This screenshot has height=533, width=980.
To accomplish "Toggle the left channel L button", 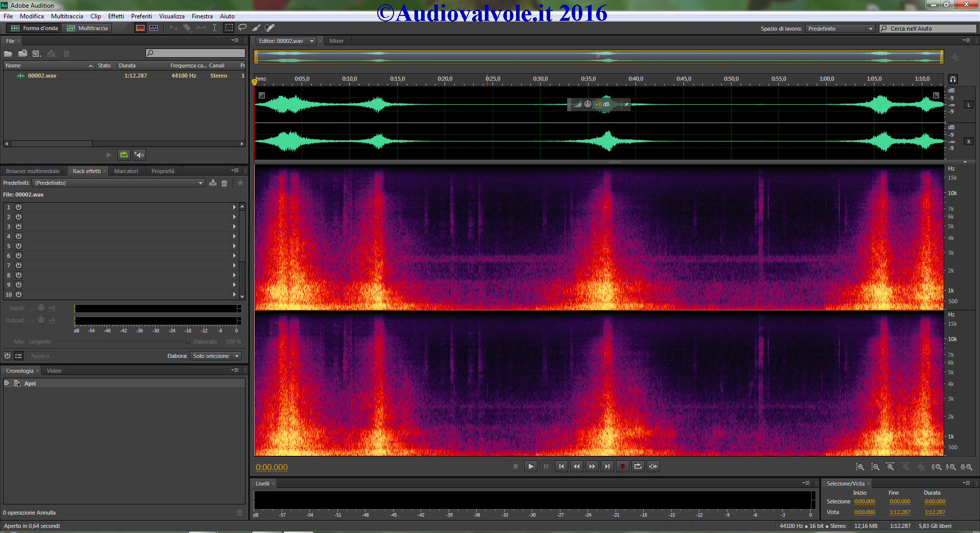I will coord(968,105).
